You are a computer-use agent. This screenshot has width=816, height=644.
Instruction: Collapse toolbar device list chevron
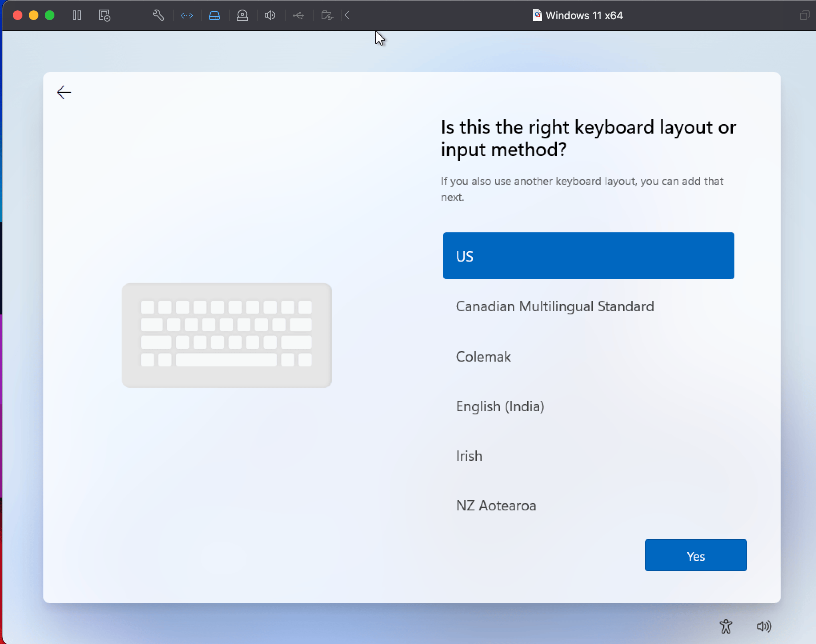347,16
